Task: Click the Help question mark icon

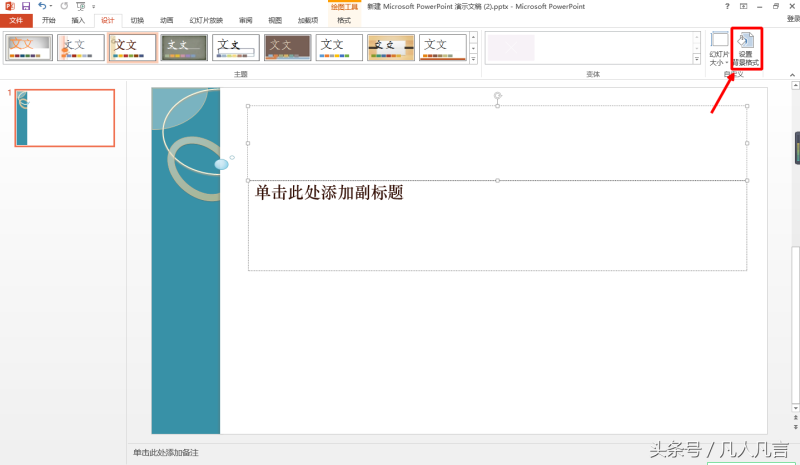Action: [727, 6]
